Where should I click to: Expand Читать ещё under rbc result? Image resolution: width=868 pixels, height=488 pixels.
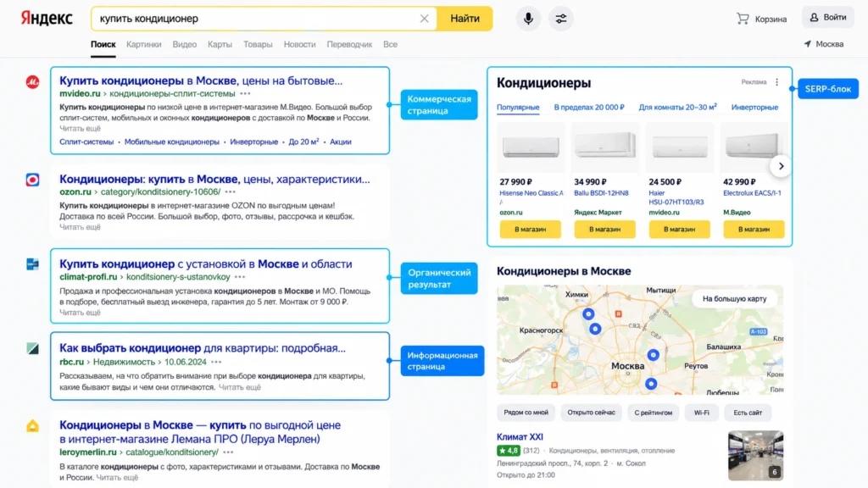tap(240, 387)
